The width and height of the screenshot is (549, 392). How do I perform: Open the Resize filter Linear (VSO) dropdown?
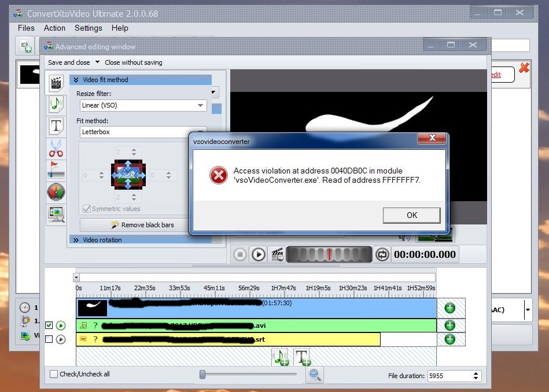143,105
